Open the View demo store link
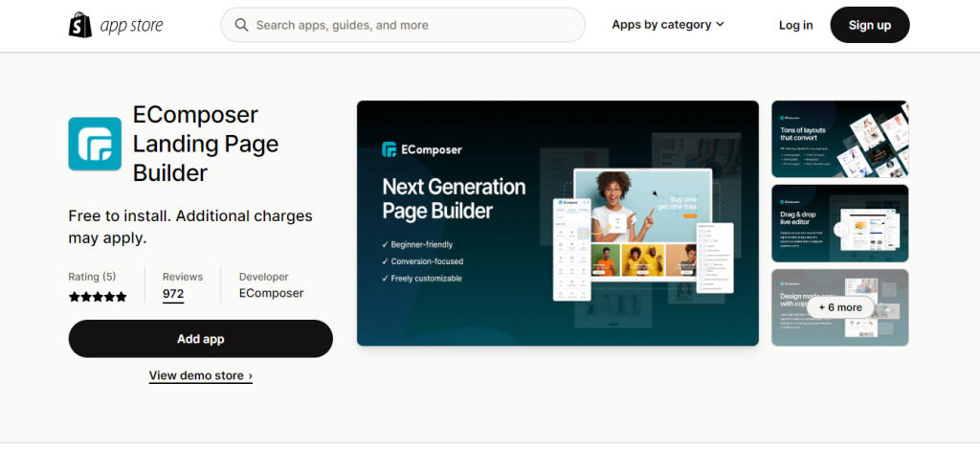The height and width of the screenshot is (473, 980). (x=201, y=375)
